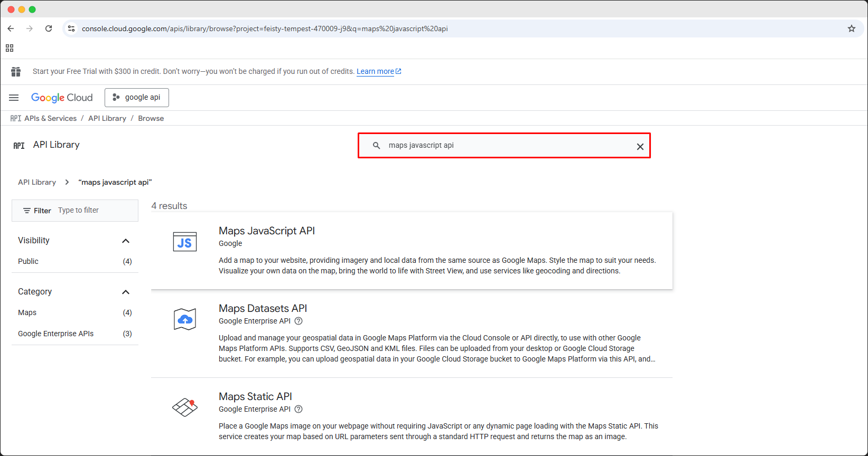The width and height of the screenshot is (868, 456).
Task: Filter by Maps category
Action: (27, 312)
